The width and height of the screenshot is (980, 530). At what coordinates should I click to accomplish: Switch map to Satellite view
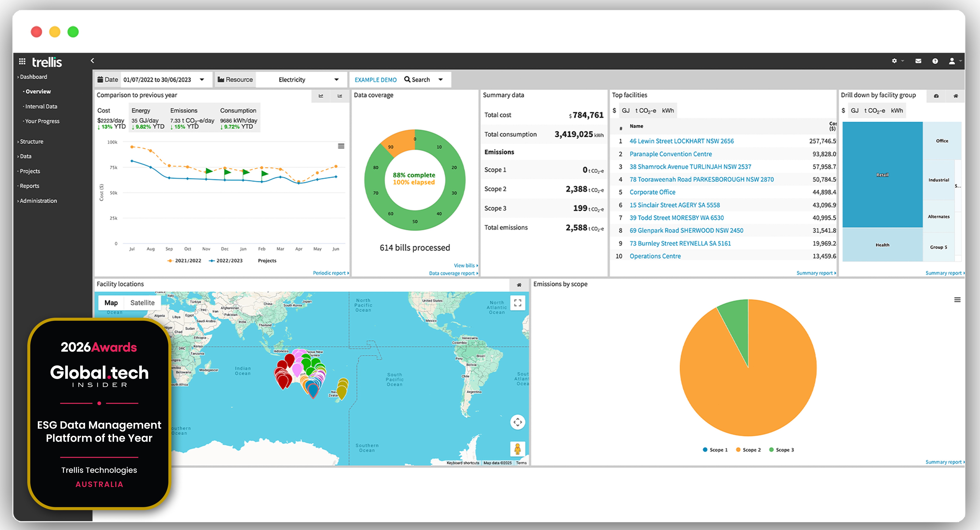click(x=142, y=303)
